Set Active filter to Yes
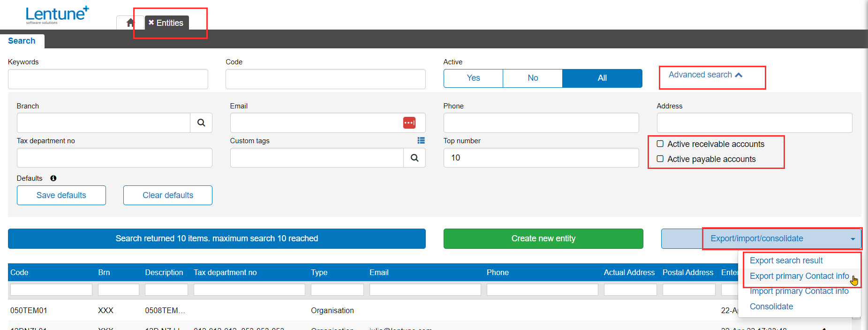 [473, 78]
